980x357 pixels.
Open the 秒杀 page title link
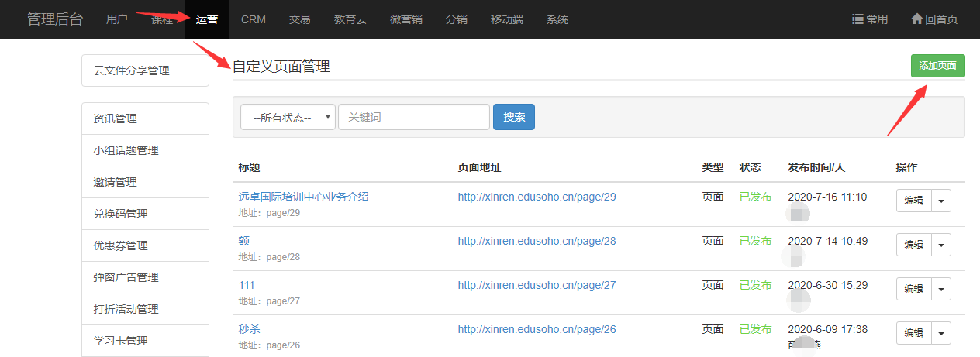[x=249, y=329]
